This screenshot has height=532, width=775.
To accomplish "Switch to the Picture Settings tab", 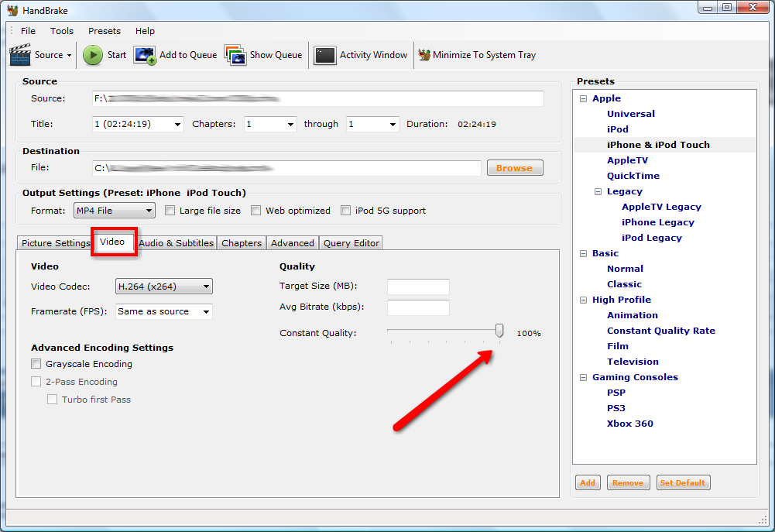I will click(56, 243).
